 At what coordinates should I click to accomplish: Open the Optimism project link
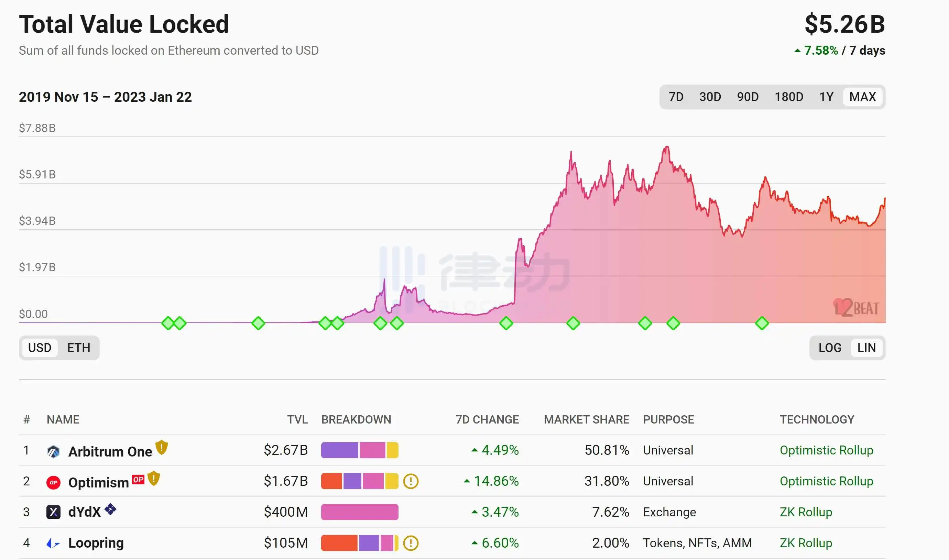98,482
